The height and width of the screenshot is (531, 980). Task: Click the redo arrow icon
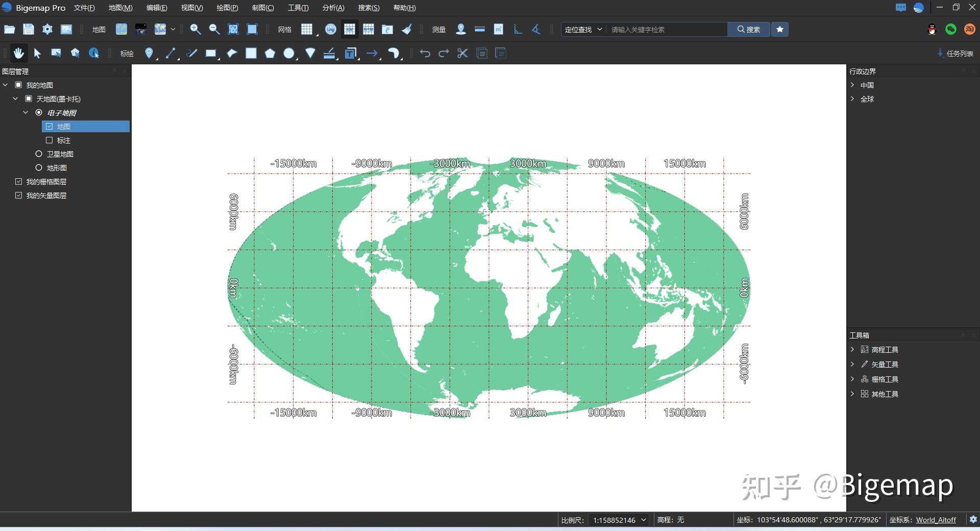click(444, 53)
